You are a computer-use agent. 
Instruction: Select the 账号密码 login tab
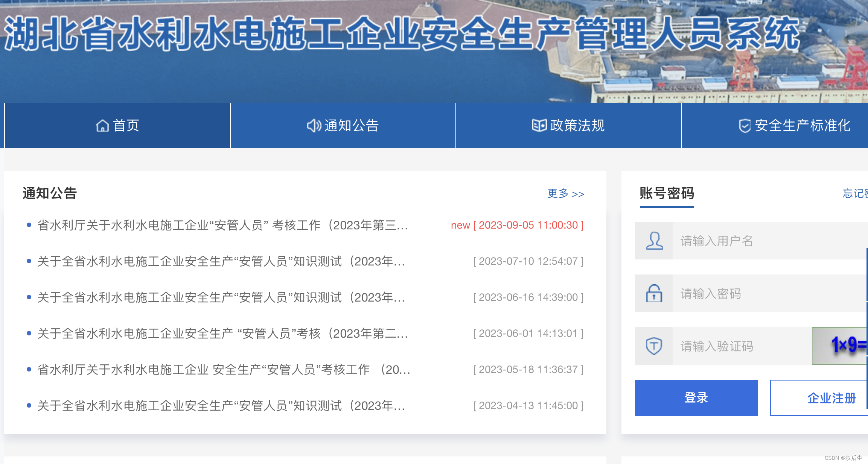[667, 194]
